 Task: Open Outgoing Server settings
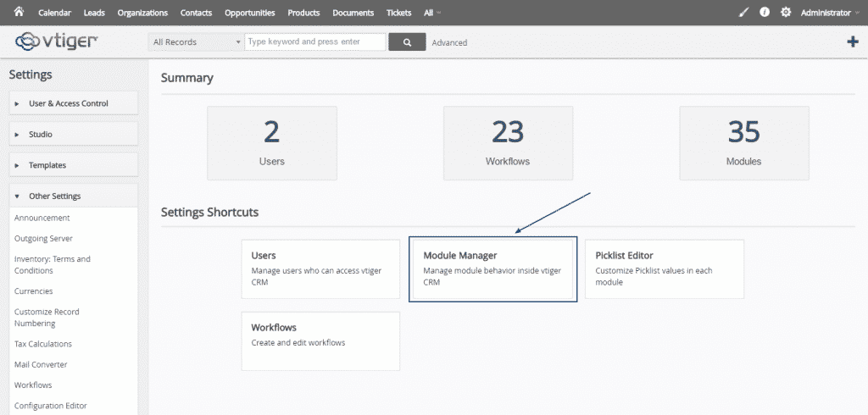pyautogui.click(x=43, y=239)
